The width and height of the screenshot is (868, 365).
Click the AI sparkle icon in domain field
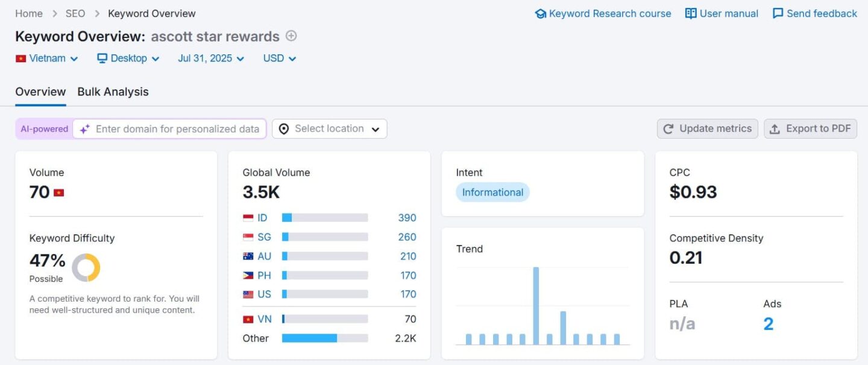tap(85, 129)
